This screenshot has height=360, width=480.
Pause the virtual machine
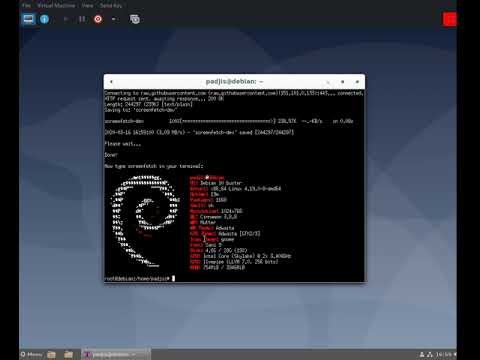click(x=82, y=19)
